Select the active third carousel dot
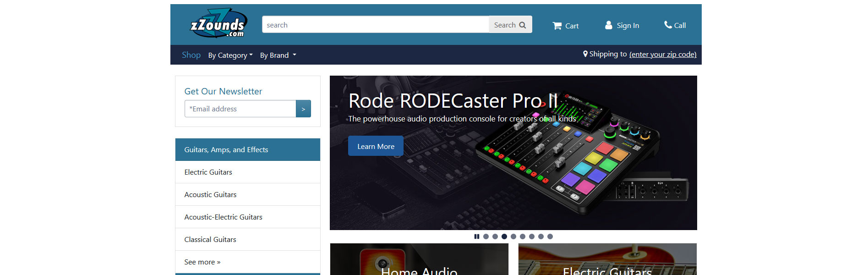 [504, 236]
